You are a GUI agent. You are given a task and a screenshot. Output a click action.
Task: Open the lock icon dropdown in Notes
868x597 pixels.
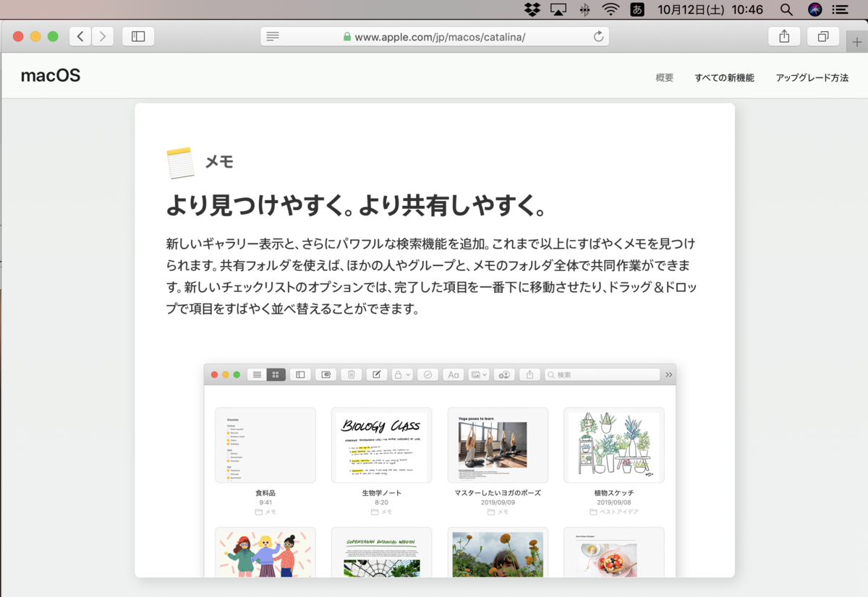[402, 374]
